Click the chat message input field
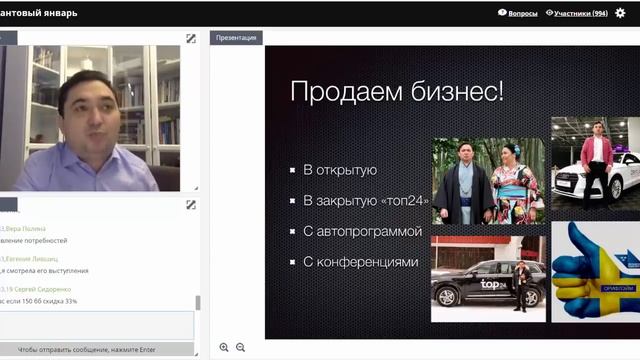The image size is (640, 360). click(97, 325)
